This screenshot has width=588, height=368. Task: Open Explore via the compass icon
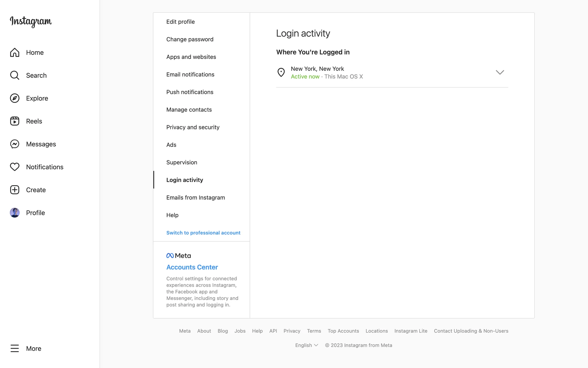14,98
